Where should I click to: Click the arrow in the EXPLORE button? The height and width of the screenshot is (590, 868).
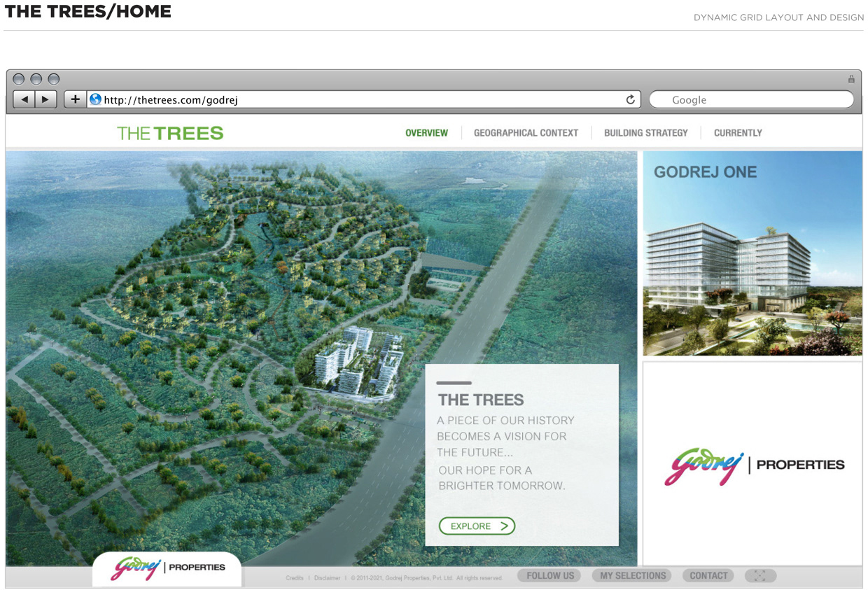click(504, 526)
